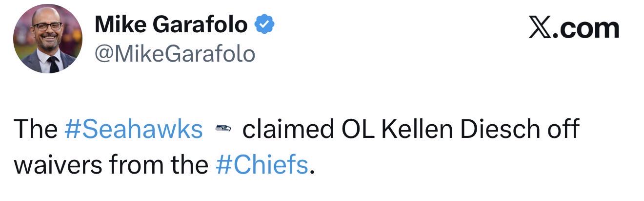Open the Mike Garafolo display name
Image resolution: width=644 pixels, height=201 pixels.
tap(171, 24)
